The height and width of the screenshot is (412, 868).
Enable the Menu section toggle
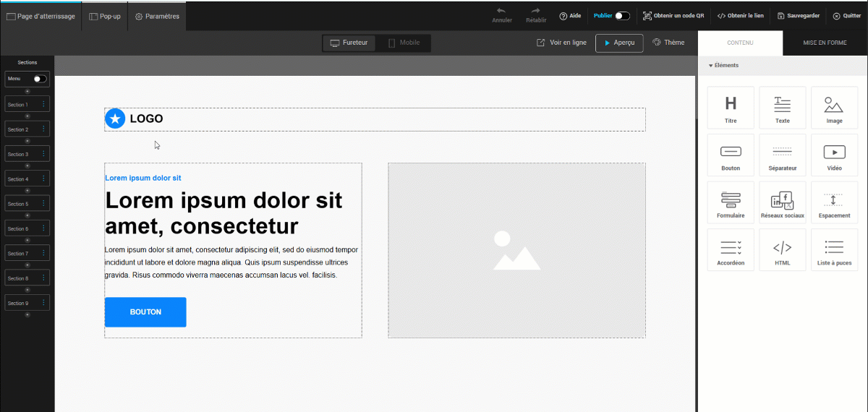40,79
